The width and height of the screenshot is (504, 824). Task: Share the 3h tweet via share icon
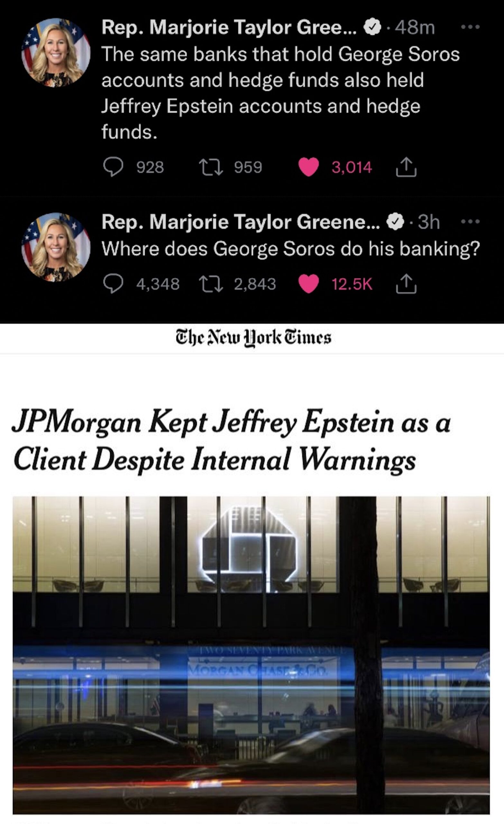pyautogui.click(x=406, y=284)
